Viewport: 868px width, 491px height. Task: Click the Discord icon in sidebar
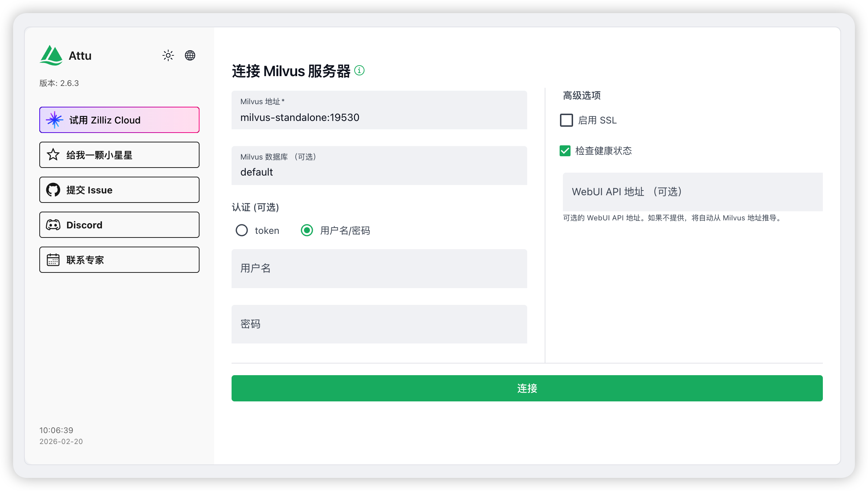[x=53, y=225]
